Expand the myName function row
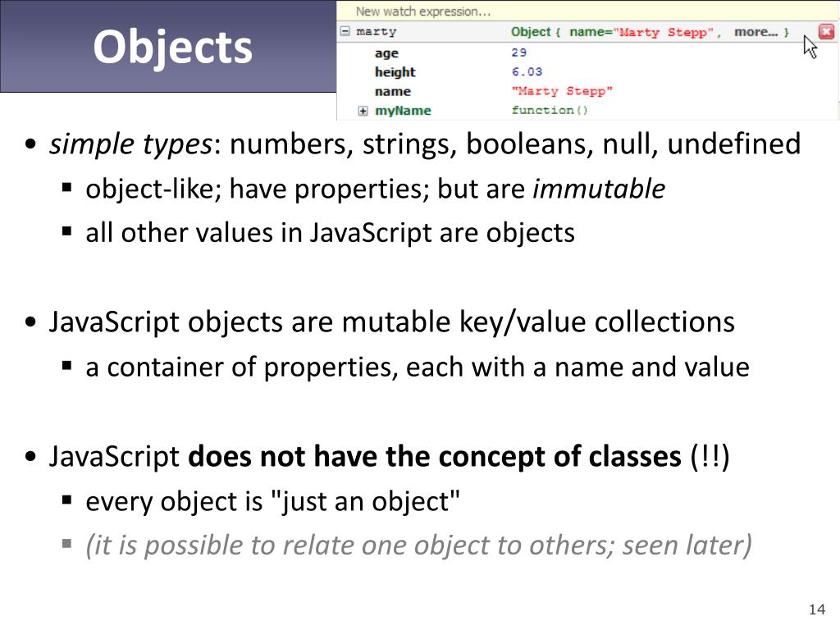Screen dimensions: 840x630 [x=363, y=111]
